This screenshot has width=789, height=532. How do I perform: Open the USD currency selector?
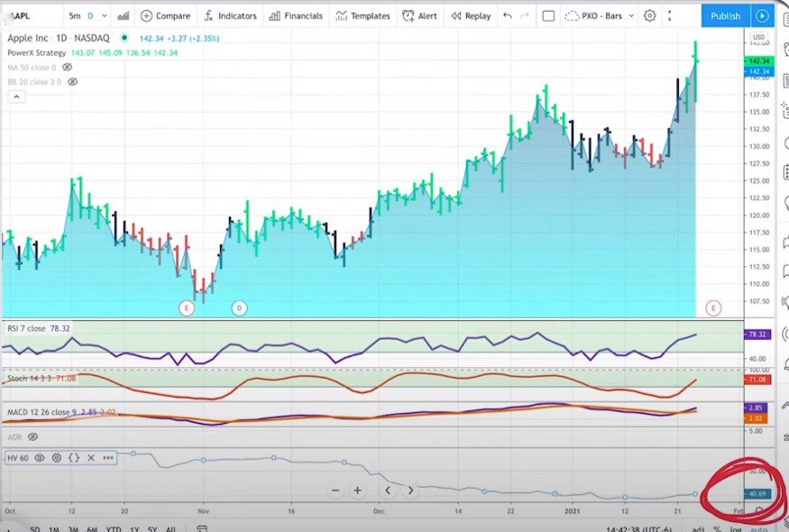(x=758, y=37)
